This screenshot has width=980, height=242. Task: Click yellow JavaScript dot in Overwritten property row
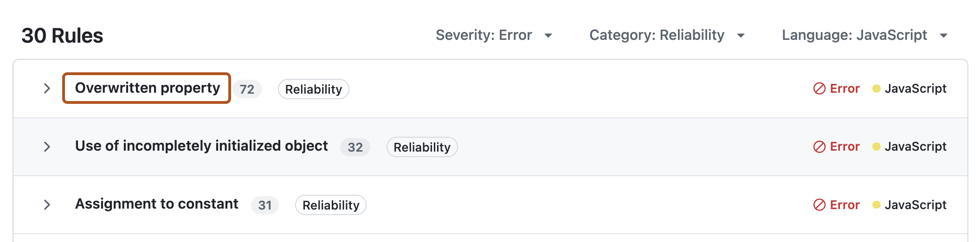[877, 89]
